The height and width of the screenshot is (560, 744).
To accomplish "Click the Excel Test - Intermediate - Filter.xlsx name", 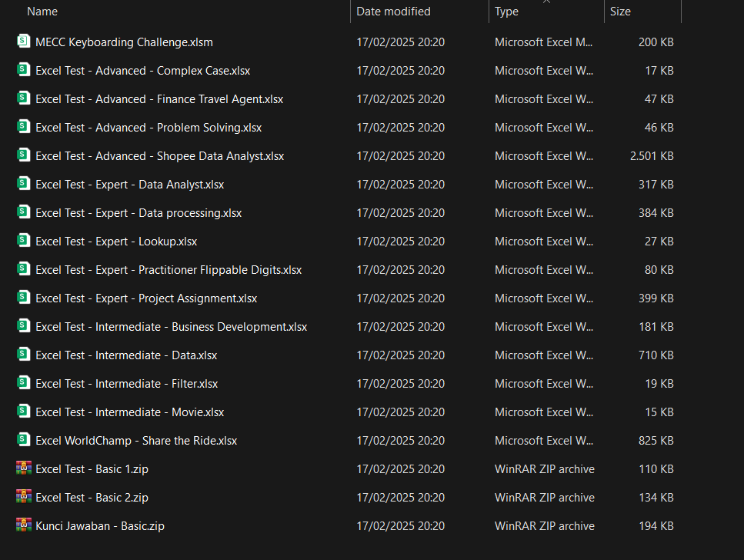I will [127, 384].
